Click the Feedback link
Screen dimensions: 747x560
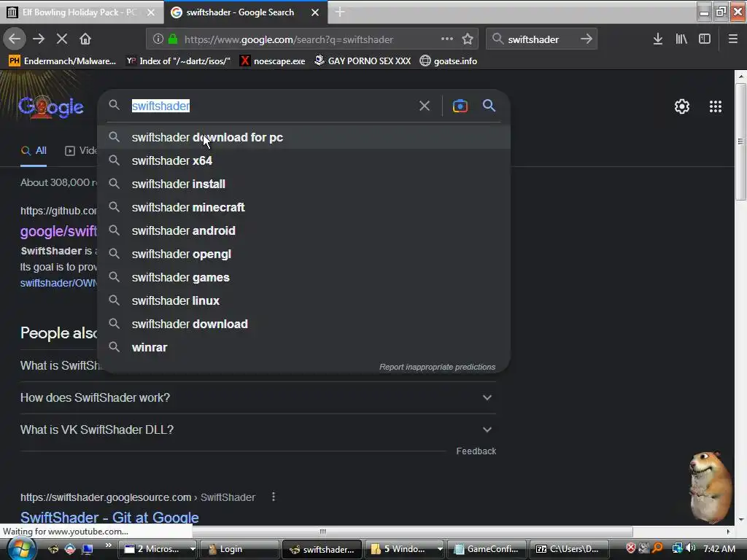tap(476, 451)
